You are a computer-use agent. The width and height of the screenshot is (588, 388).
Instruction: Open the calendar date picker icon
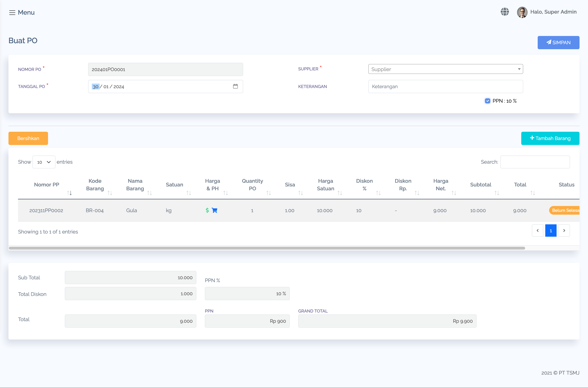pos(235,86)
